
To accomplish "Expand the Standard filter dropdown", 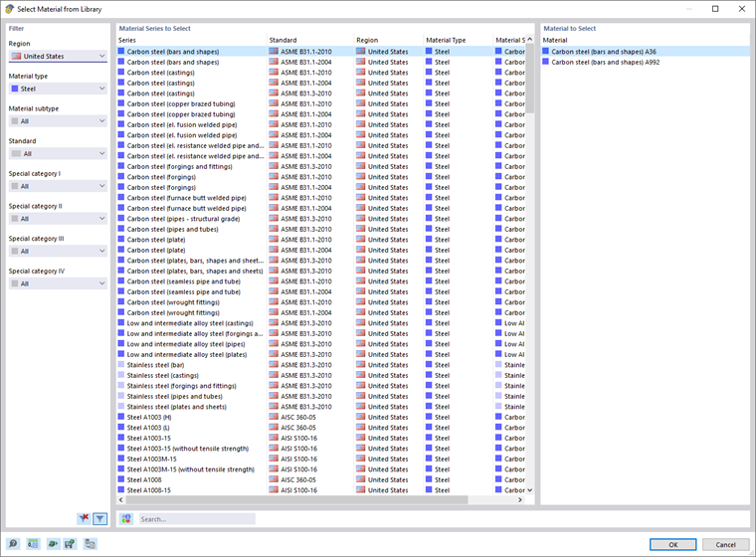I will [x=58, y=153].
